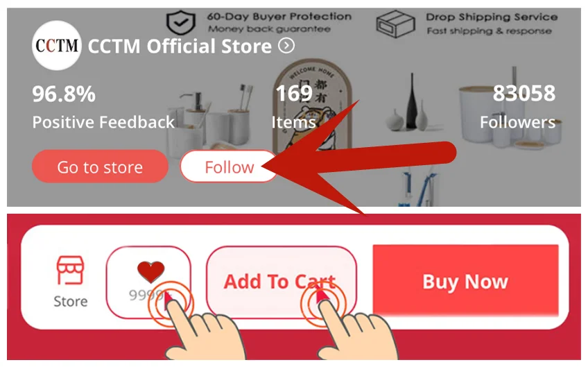
Task: Select the Buy Now button
Action: coord(465,281)
